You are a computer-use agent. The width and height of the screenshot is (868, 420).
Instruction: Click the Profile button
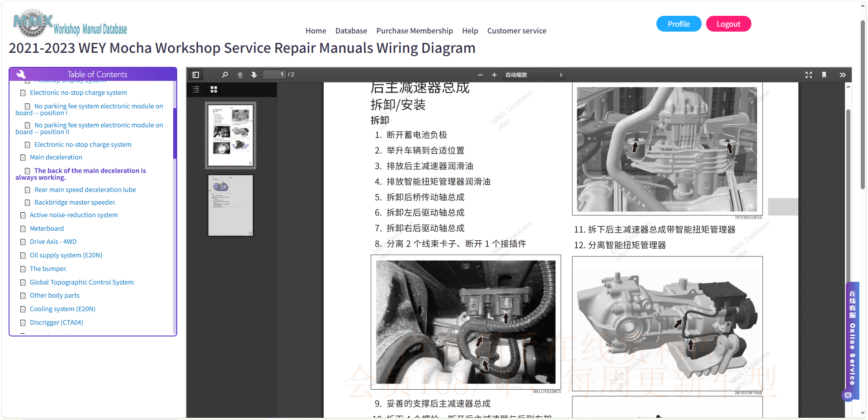pos(679,24)
